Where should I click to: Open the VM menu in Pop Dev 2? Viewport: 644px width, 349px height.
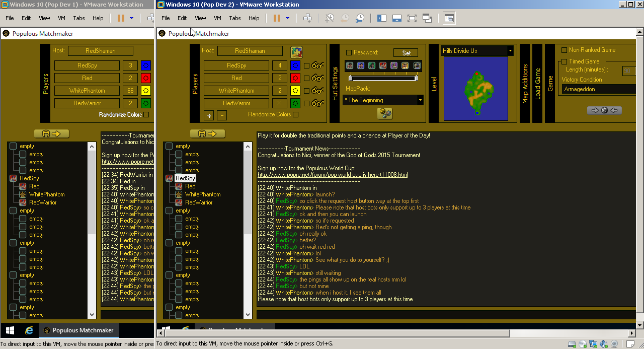tap(217, 18)
